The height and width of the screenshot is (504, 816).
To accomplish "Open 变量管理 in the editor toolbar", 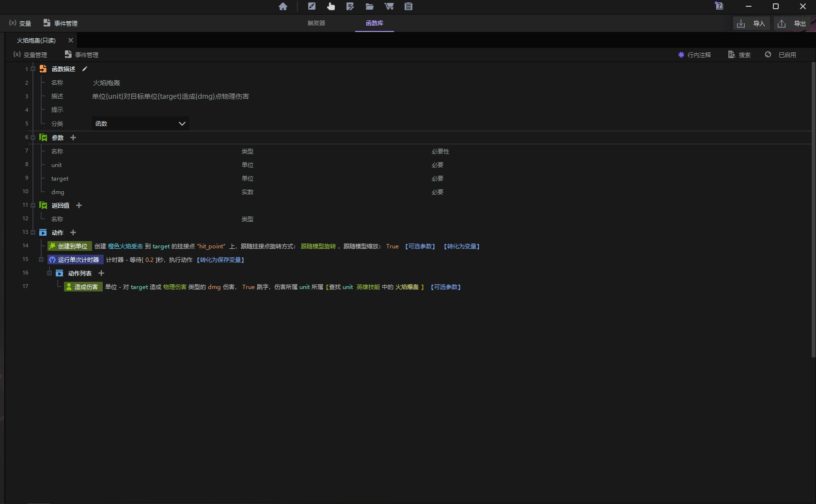I will pyautogui.click(x=30, y=55).
